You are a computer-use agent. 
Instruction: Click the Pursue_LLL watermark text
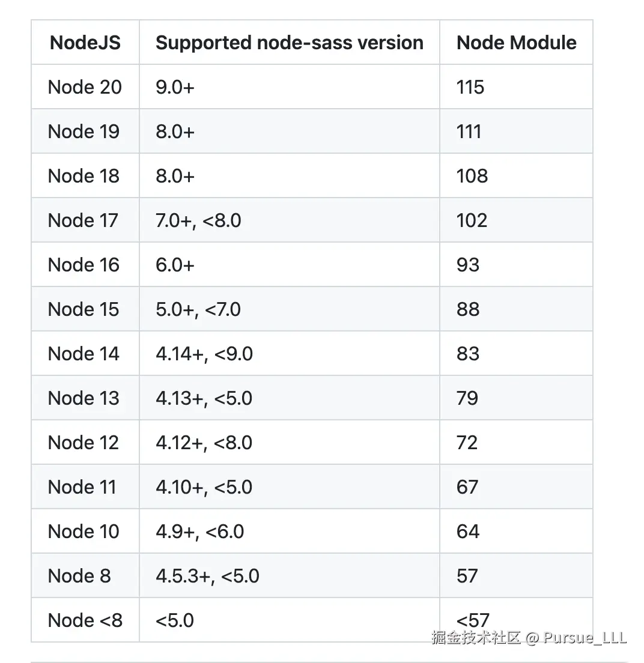click(585, 637)
